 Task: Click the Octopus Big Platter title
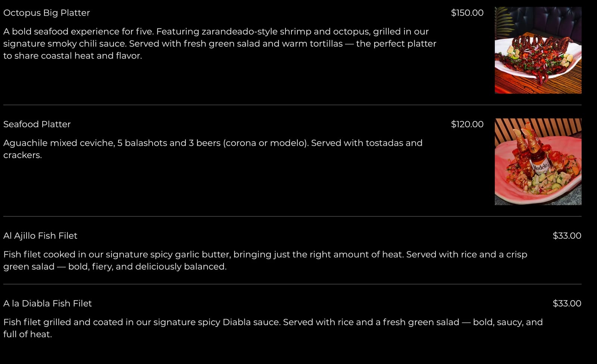pos(47,13)
